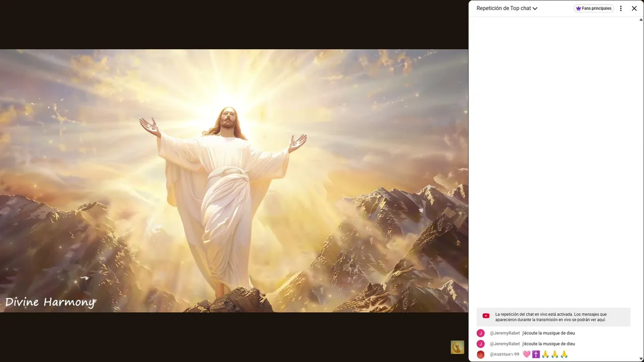Click the chat scrollbar up arrow
Viewport: 644px width, 362px height.
(x=641, y=20)
